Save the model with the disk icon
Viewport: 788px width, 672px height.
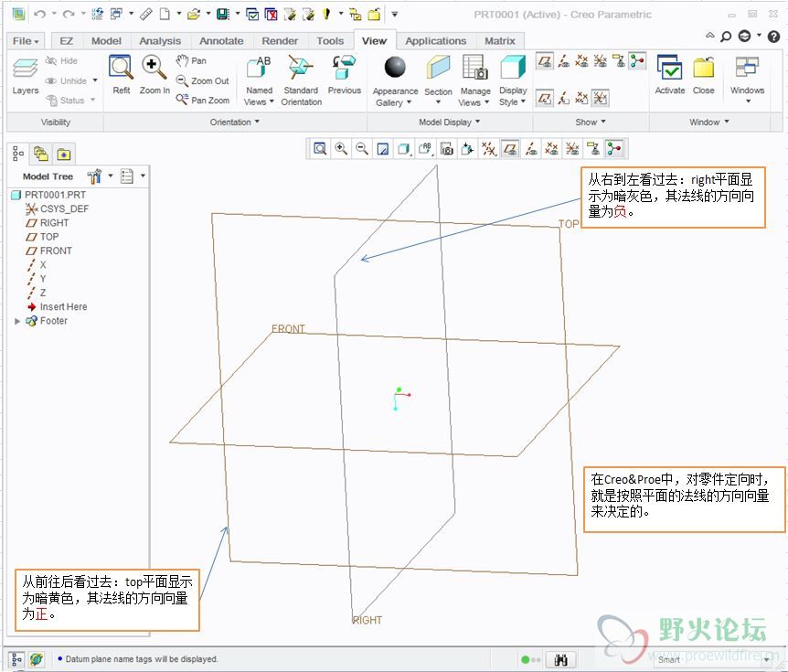223,14
